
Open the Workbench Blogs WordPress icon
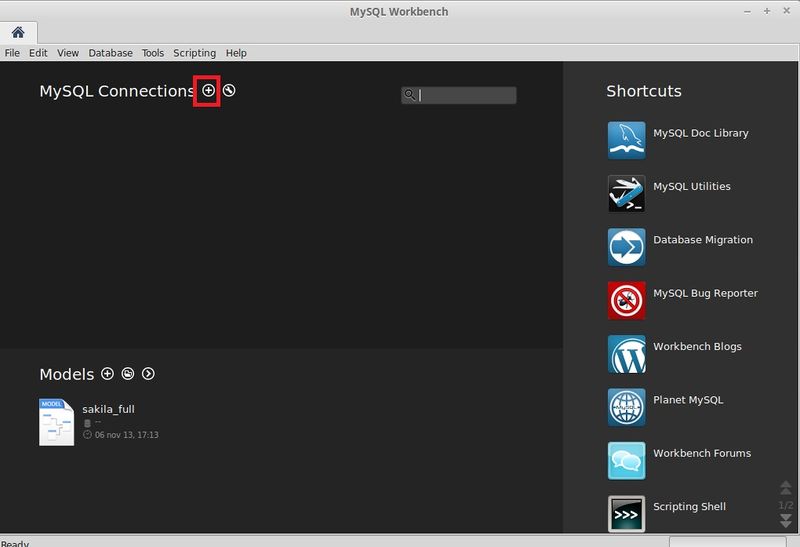tap(627, 354)
